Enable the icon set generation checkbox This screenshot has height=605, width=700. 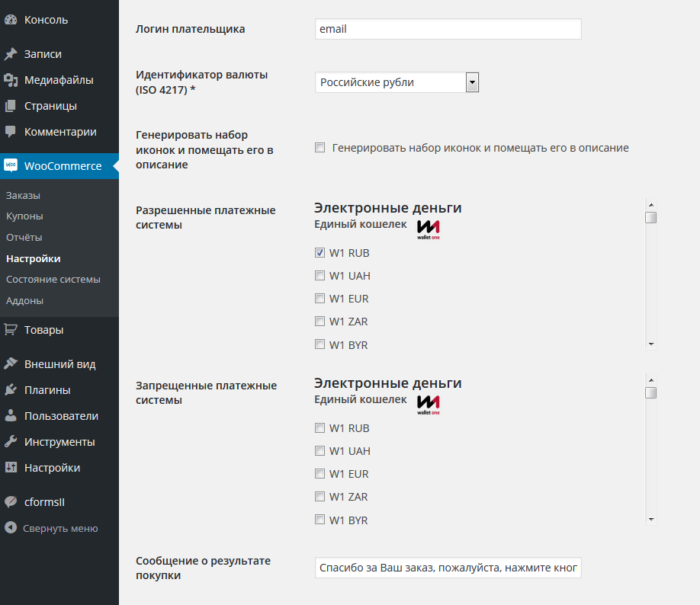tap(319, 148)
